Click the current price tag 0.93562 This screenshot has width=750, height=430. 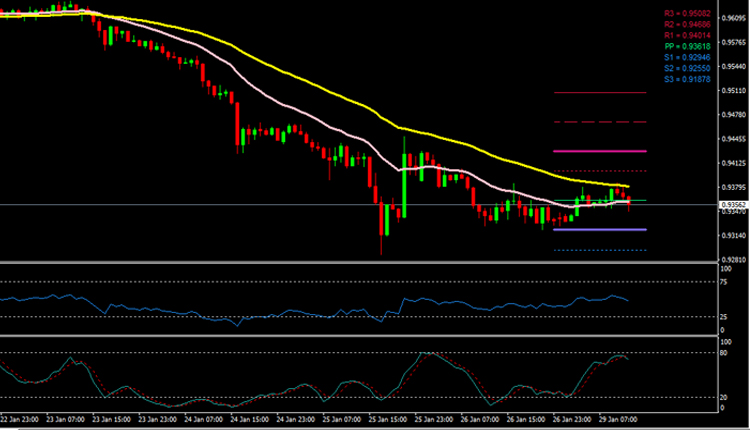[724, 205]
